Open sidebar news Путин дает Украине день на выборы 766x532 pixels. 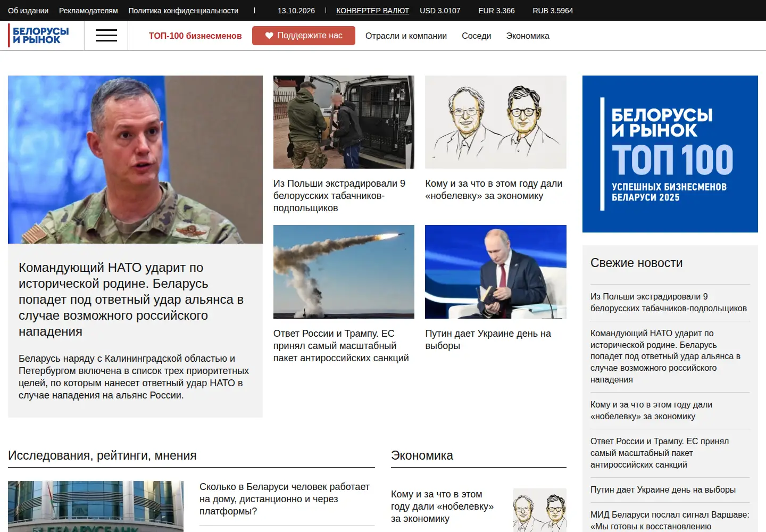(663, 490)
